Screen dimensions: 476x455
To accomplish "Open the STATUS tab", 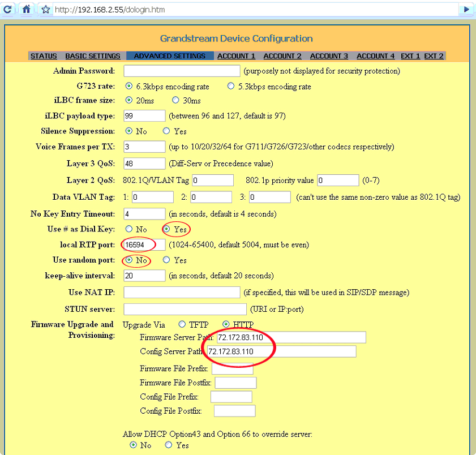I will 44,55.
